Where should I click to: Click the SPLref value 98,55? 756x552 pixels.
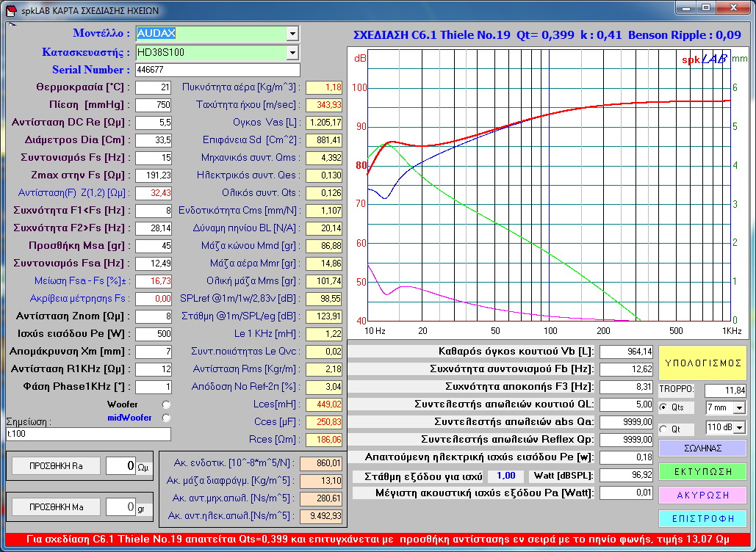tap(324, 299)
